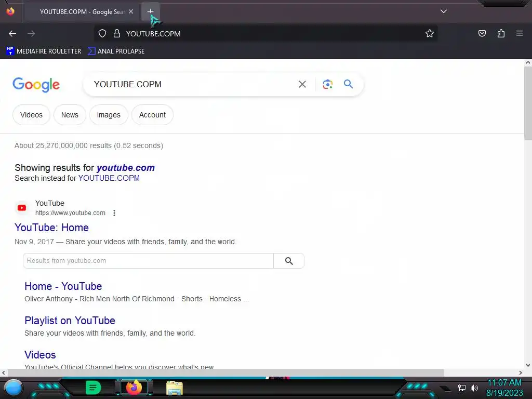Open the volume speaker tray icon
Image resolution: width=532 pixels, height=399 pixels.
pyautogui.click(x=474, y=388)
